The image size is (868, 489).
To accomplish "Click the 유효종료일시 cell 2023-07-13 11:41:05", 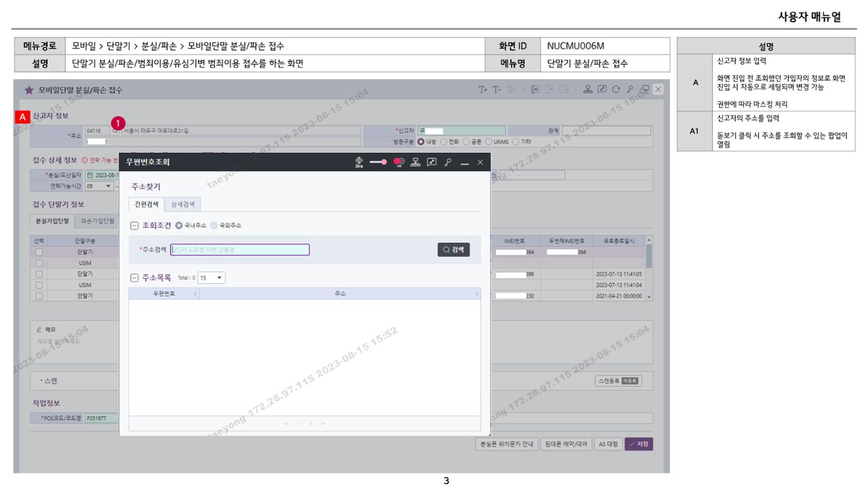I will point(618,274).
